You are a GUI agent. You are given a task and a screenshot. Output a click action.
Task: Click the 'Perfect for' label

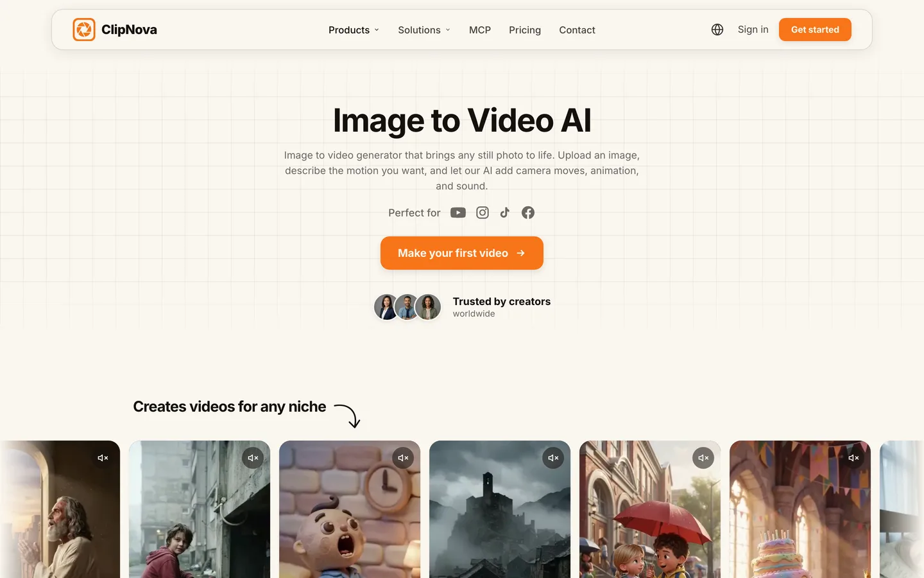[x=415, y=213]
